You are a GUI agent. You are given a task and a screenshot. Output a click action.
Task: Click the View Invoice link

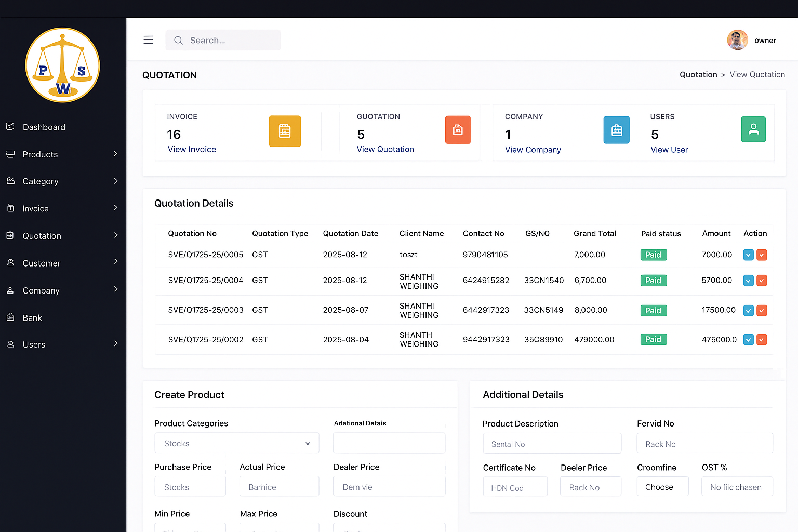click(192, 149)
